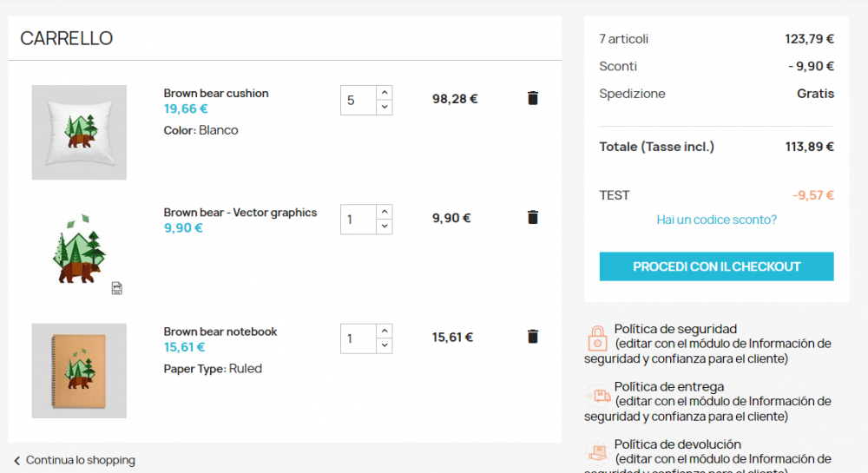This screenshot has width=868, height=473.
Task: Follow the Continua lo shopping link
Action: (80, 460)
